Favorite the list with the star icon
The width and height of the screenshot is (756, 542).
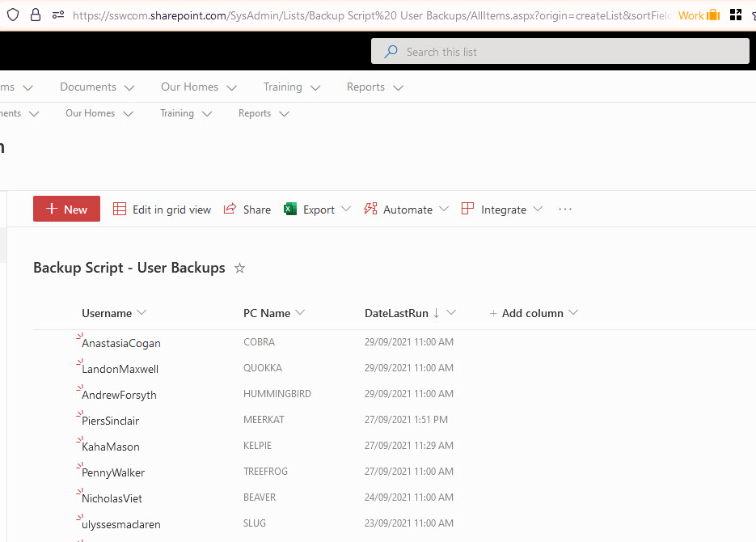click(239, 269)
